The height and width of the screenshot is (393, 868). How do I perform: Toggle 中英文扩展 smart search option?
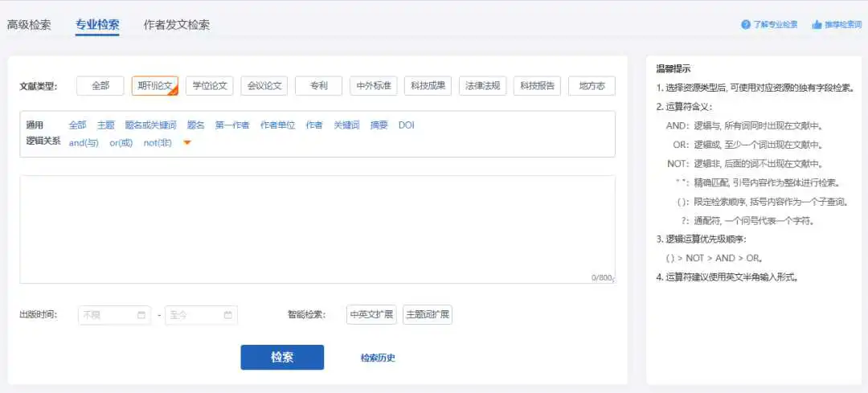(x=372, y=315)
